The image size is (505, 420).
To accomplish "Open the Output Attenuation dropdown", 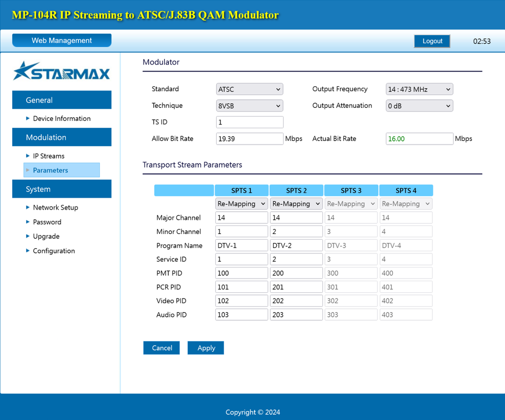I will 419,106.
